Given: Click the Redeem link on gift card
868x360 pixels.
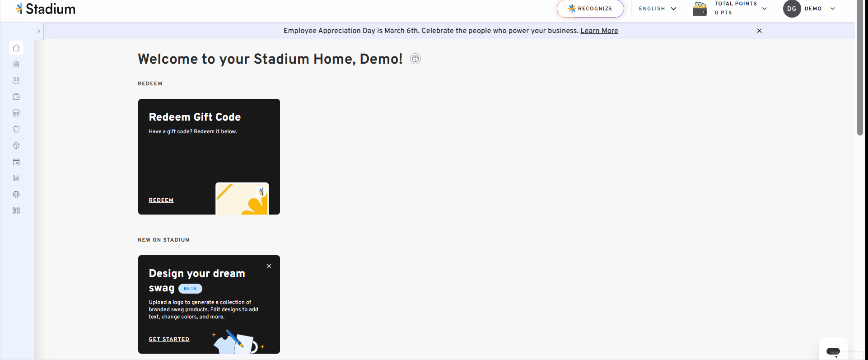Looking at the screenshot, I should 161,200.
